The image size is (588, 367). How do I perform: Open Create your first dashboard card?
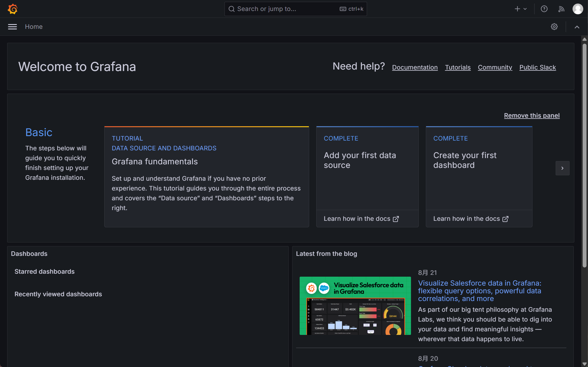(x=479, y=168)
